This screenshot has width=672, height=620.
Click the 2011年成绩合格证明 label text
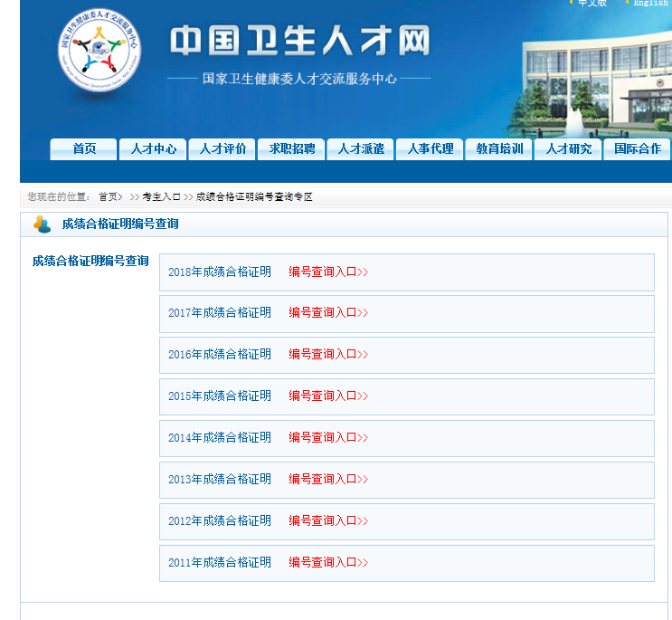pyautogui.click(x=220, y=562)
